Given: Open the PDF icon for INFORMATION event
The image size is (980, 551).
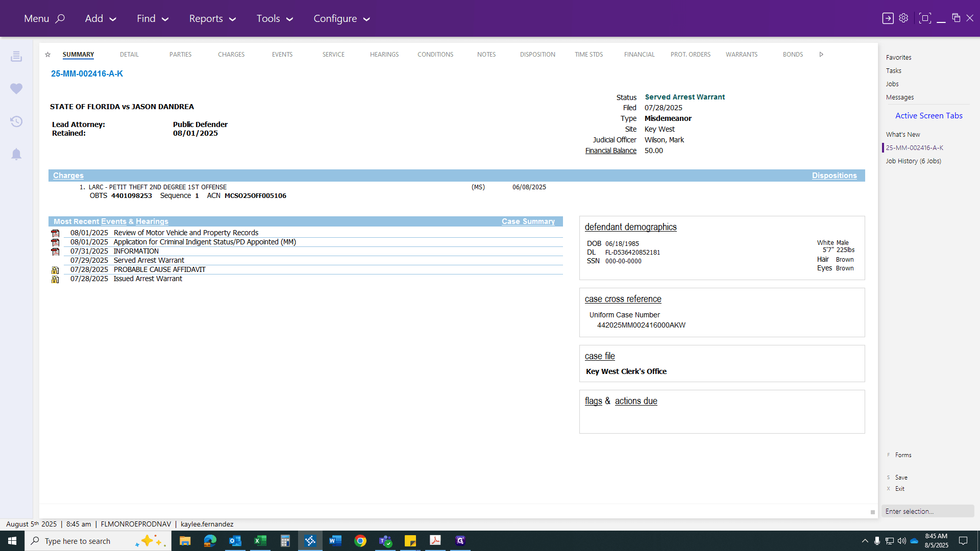Looking at the screenshot, I should pyautogui.click(x=55, y=252).
